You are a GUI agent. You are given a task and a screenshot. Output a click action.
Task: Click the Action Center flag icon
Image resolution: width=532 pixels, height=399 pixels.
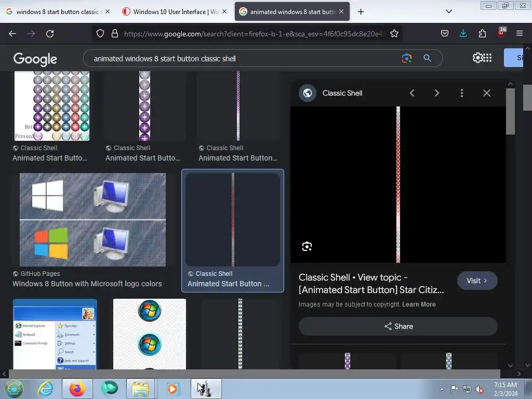[454, 389]
